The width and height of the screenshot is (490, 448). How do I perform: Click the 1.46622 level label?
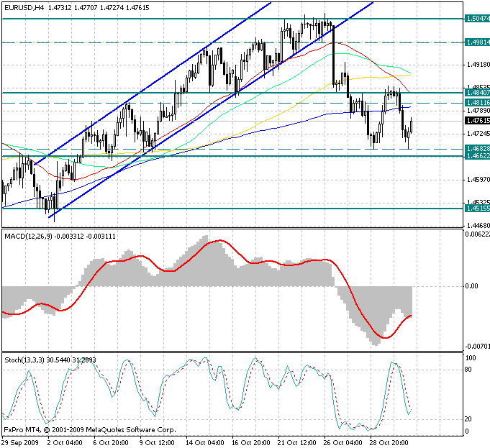[x=477, y=155]
